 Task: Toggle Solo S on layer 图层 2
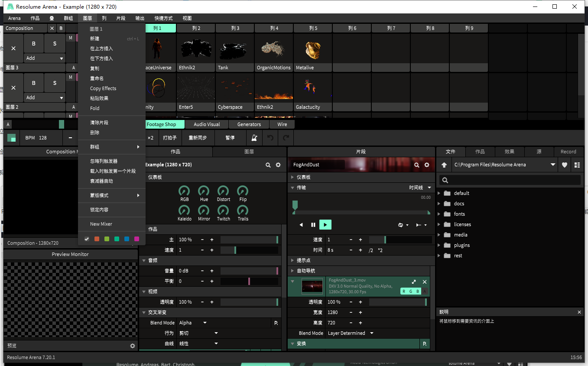(x=55, y=83)
